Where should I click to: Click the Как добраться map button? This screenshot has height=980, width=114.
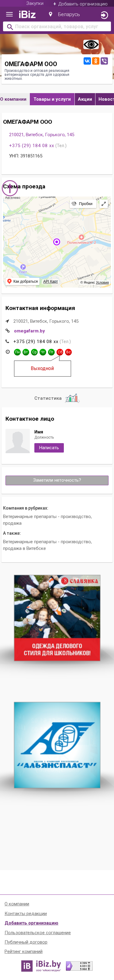pos(23,281)
